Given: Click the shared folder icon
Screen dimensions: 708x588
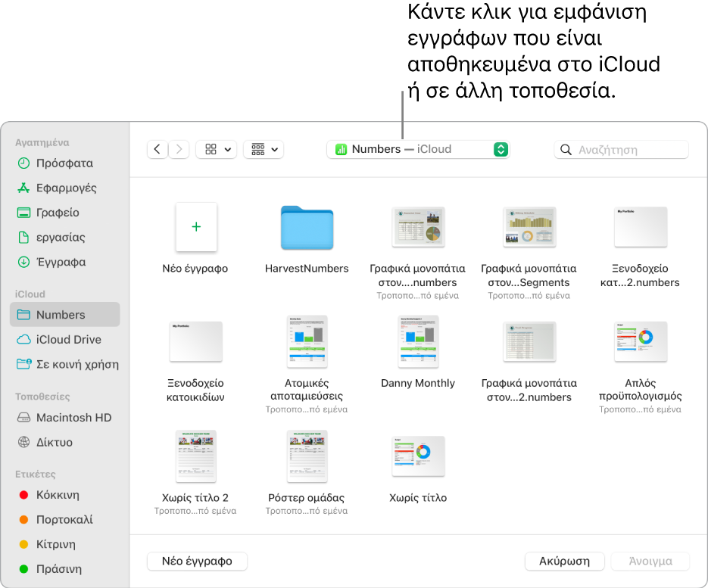Looking at the screenshot, I should pyautogui.click(x=24, y=364).
